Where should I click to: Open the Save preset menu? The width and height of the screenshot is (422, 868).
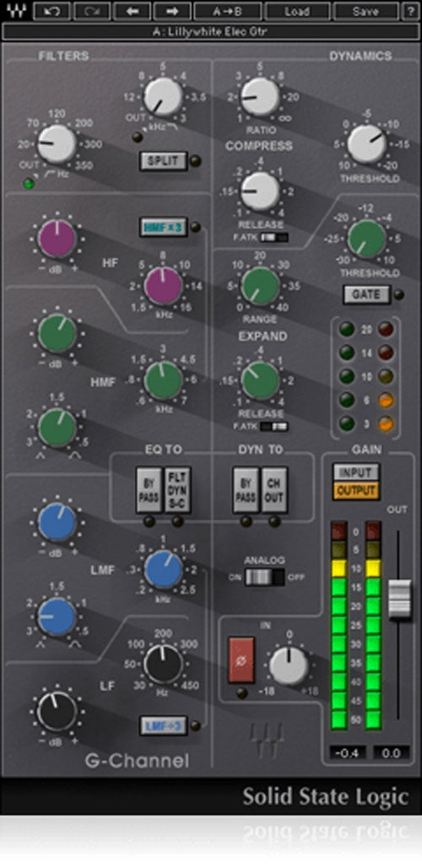tap(366, 11)
